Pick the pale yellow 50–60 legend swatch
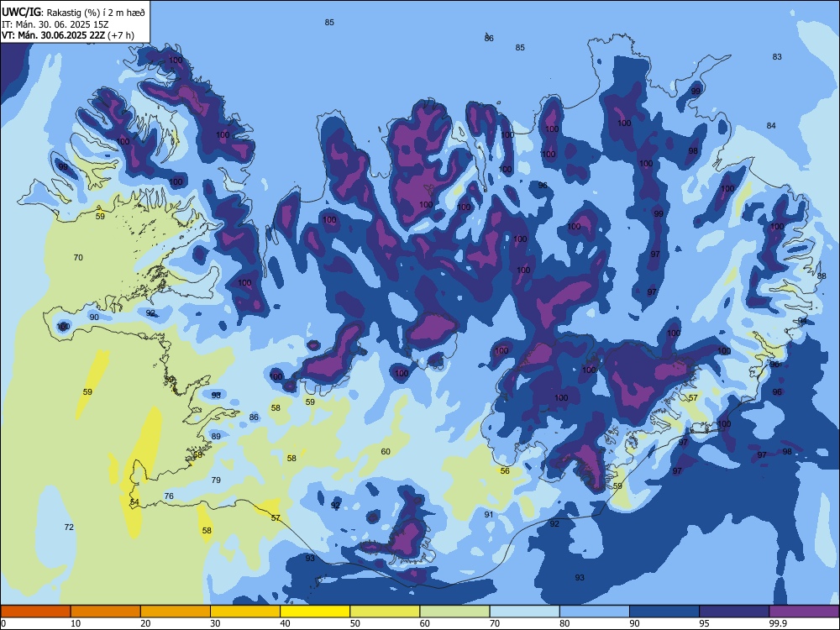 click(x=385, y=612)
